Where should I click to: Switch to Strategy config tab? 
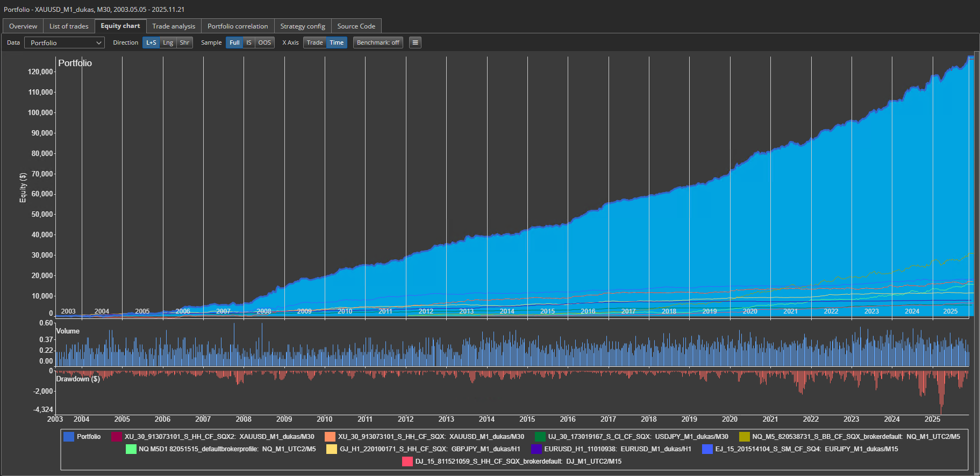(303, 26)
